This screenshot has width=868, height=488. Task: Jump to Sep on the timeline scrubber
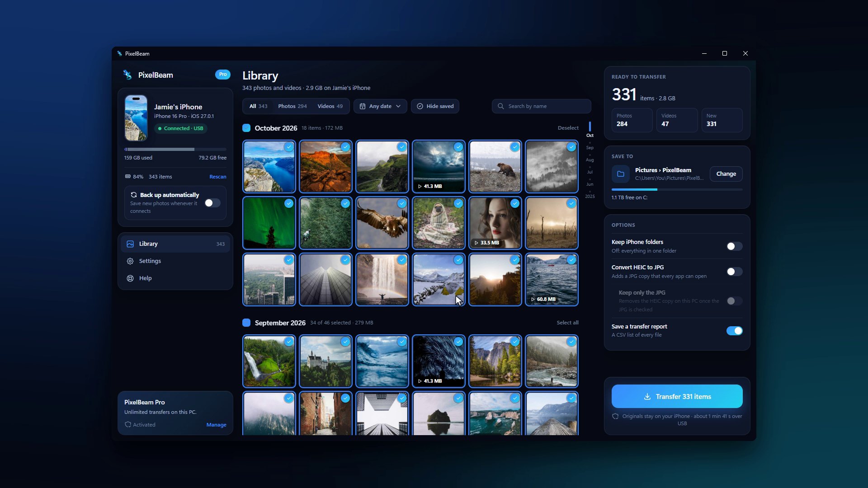pyautogui.click(x=590, y=148)
